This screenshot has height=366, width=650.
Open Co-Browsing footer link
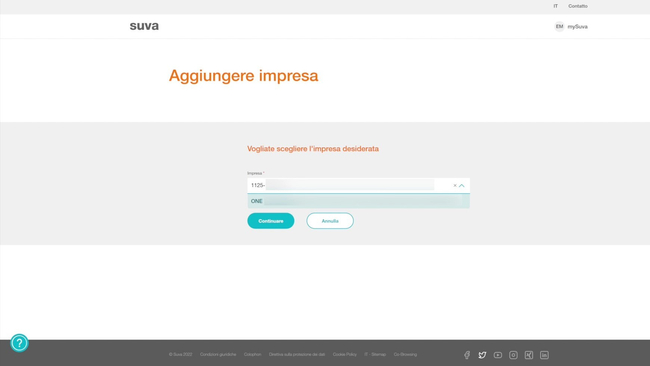(x=405, y=354)
